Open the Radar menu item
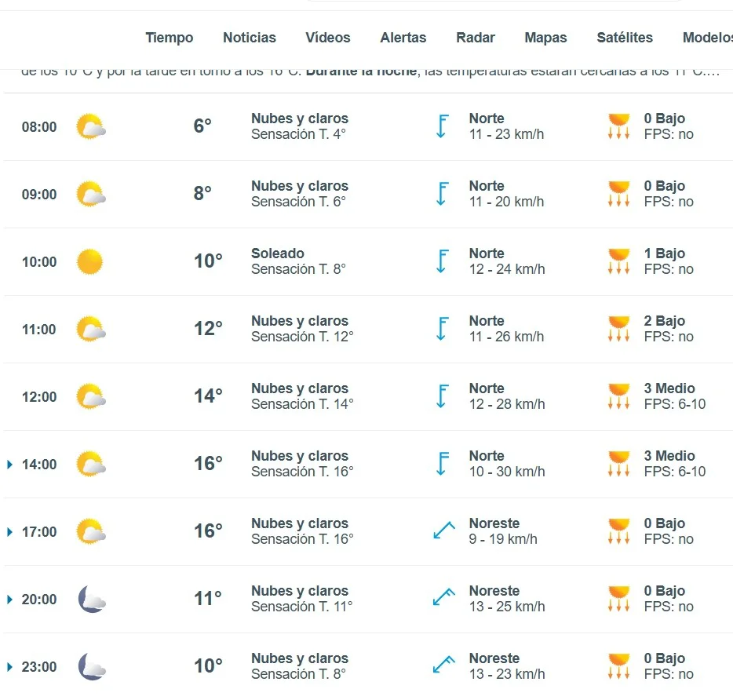Screen dimensions: 733x700 tap(476, 38)
